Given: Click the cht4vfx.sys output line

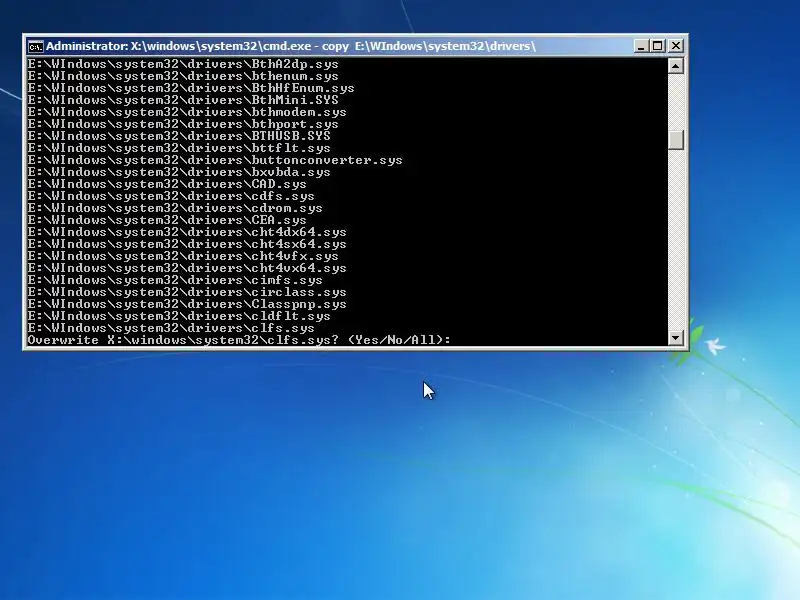Looking at the screenshot, I should [x=183, y=256].
